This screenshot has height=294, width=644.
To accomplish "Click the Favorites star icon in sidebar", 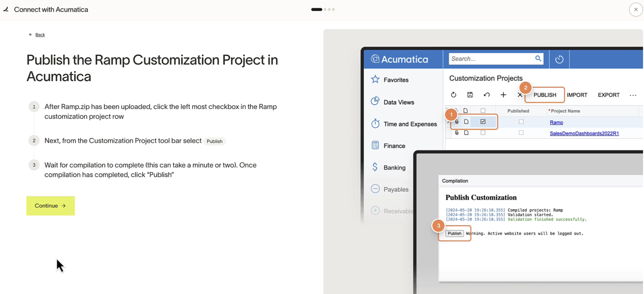I will (x=375, y=79).
